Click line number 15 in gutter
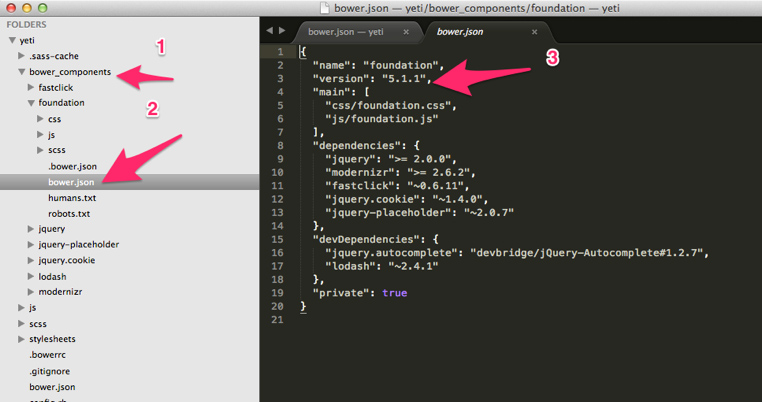Image resolution: width=762 pixels, height=402 pixels. 277,239
